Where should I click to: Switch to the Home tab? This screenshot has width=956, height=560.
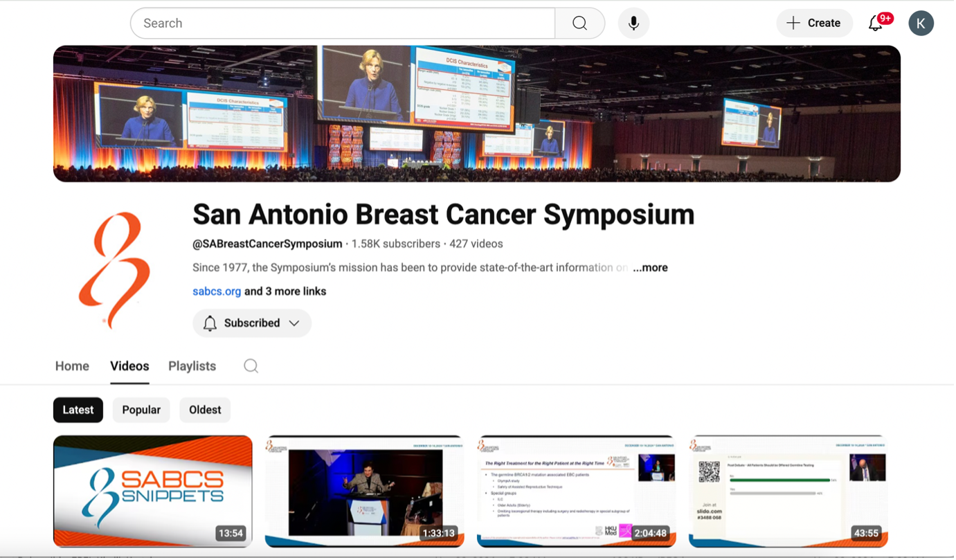(72, 366)
